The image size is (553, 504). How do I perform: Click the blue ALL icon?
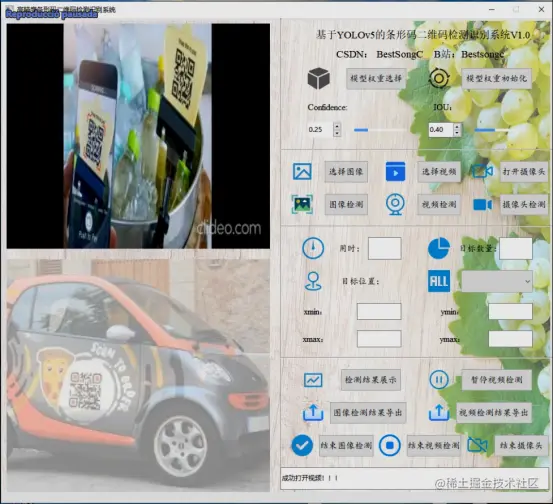(x=439, y=281)
